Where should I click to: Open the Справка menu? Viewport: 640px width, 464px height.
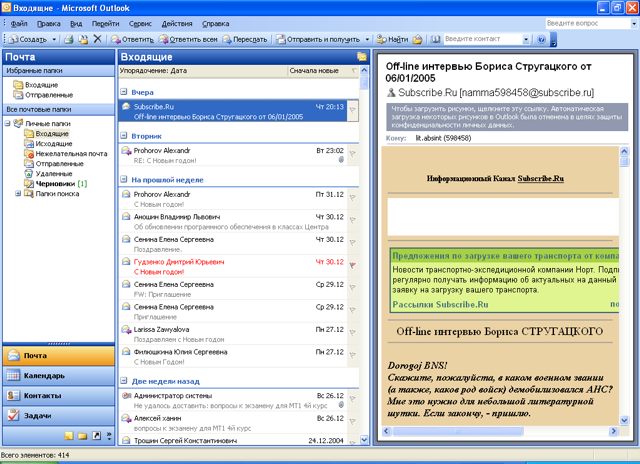pyautogui.click(x=216, y=24)
